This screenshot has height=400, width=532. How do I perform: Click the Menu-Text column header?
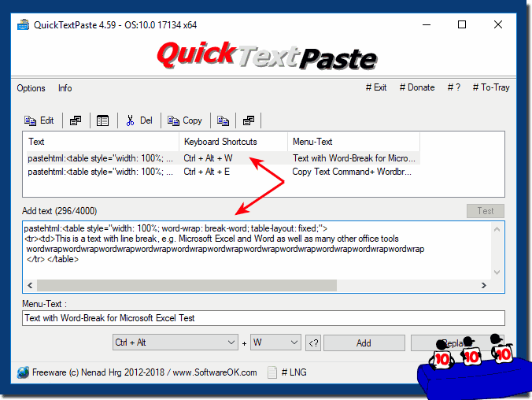pos(354,142)
